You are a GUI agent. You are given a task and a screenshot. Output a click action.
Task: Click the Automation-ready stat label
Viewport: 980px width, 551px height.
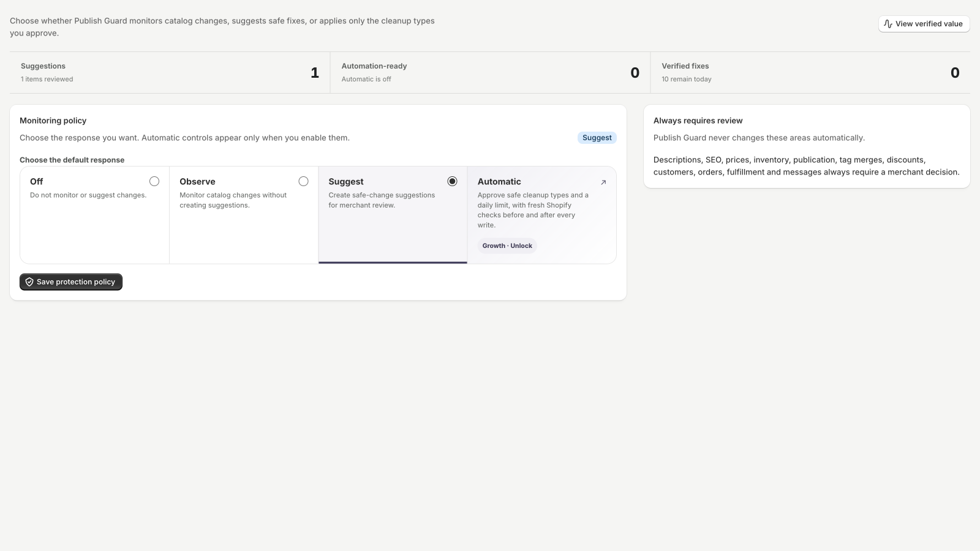pyautogui.click(x=374, y=66)
